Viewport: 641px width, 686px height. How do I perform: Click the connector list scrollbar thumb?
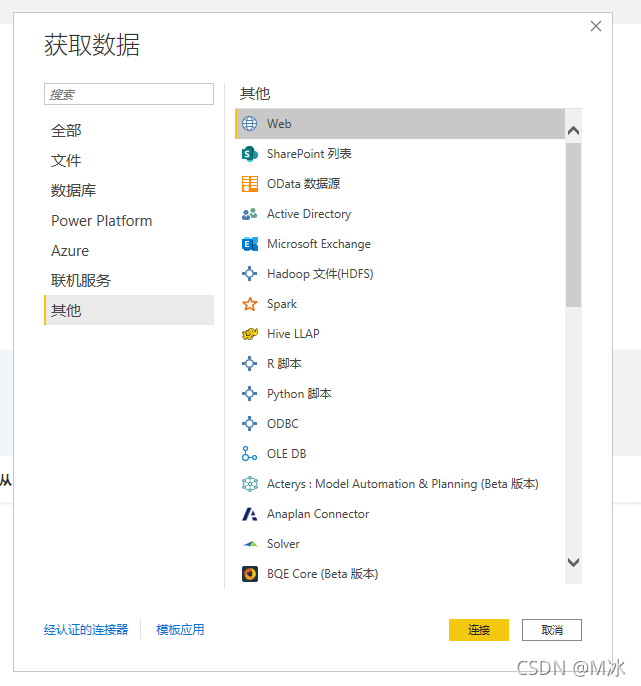(573, 225)
